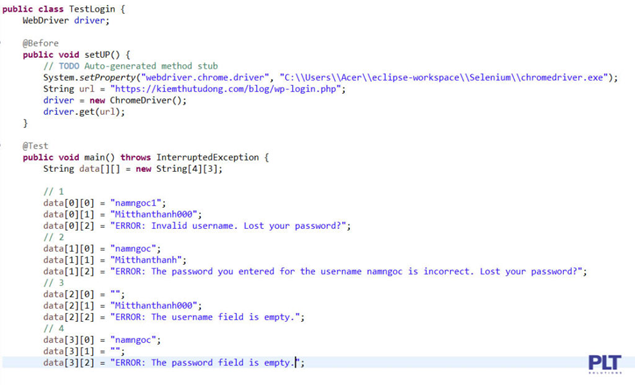Image resolution: width=635 pixels, height=385 pixels.
Task: Click the incorrect password error message string
Action: (346, 271)
